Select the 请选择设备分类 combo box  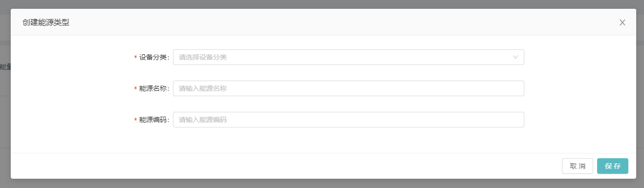point(348,57)
